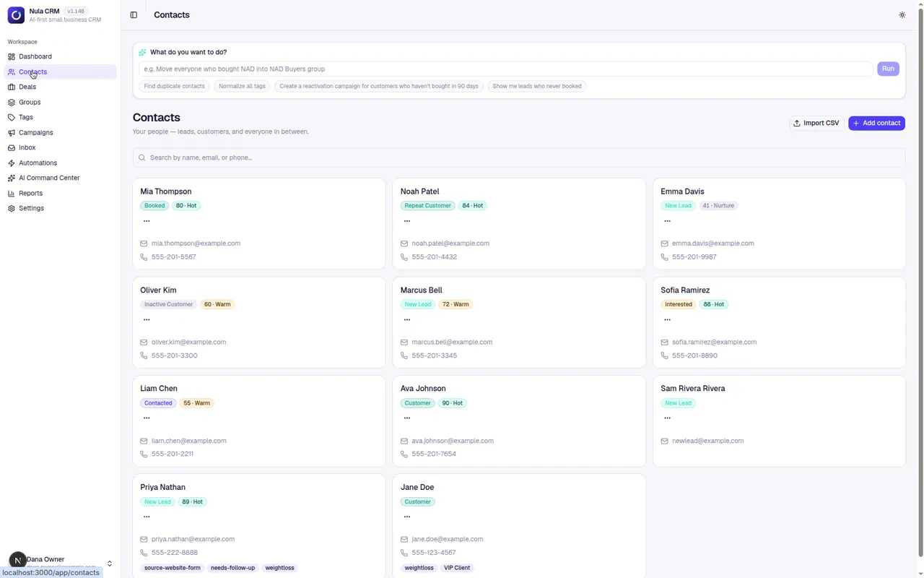Viewport: 924px width, 578px height.
Task: Open the Sofia Ramirez contact name
Action: (x=685, y=290)
